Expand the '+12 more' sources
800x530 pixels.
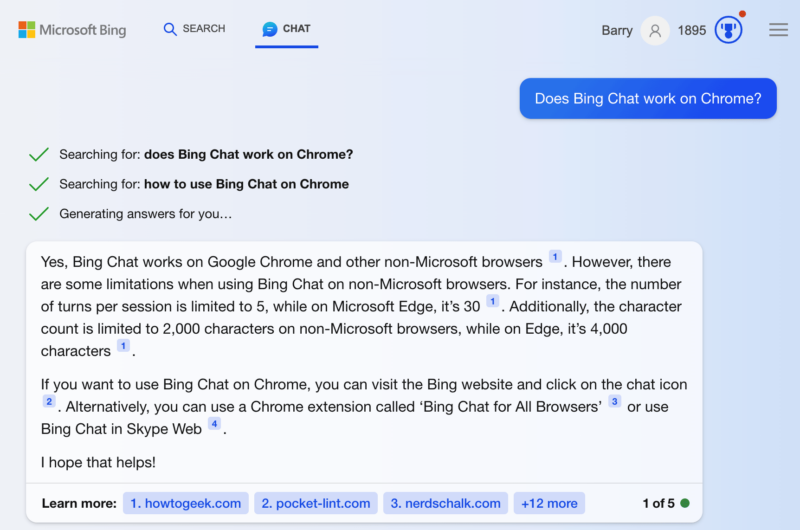[x=549, y=503]
